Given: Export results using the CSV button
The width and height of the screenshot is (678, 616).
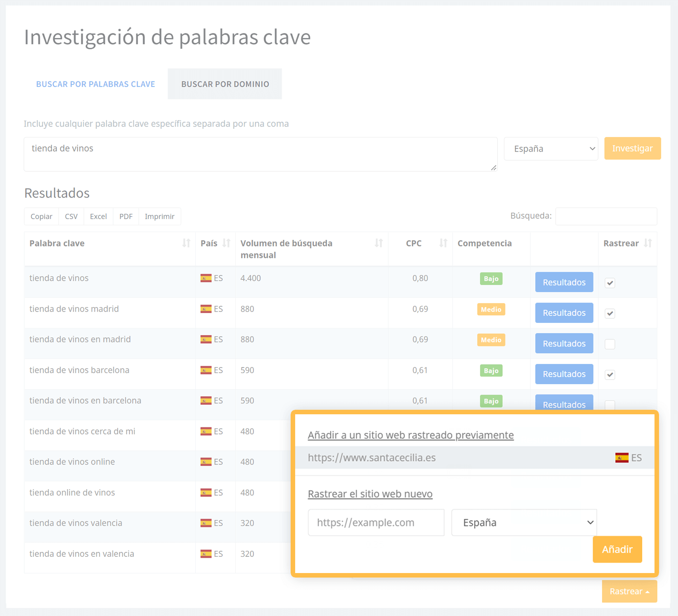Looking at the screenshot, I should pos(71,216).
